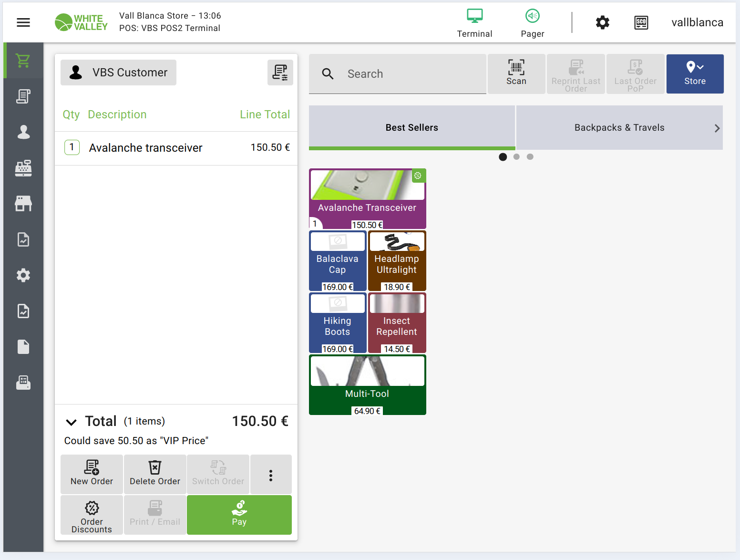Viewport: 740px width, 560px height.
Task: Open the SCO self-checkout icon
Action: coord(641,22)
